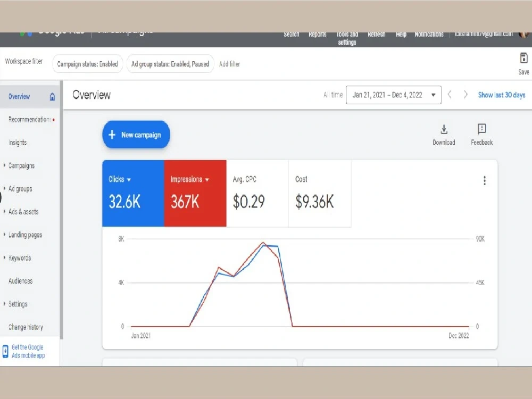Click Search in the top bar
This screenshot has height=399, width=532.
[x=292, y=34]
